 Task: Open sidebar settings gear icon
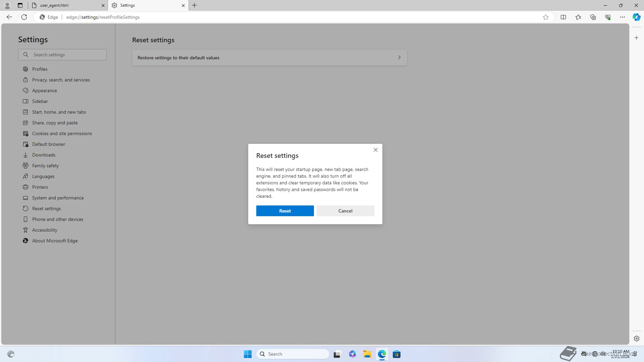[x=636, y=339]
